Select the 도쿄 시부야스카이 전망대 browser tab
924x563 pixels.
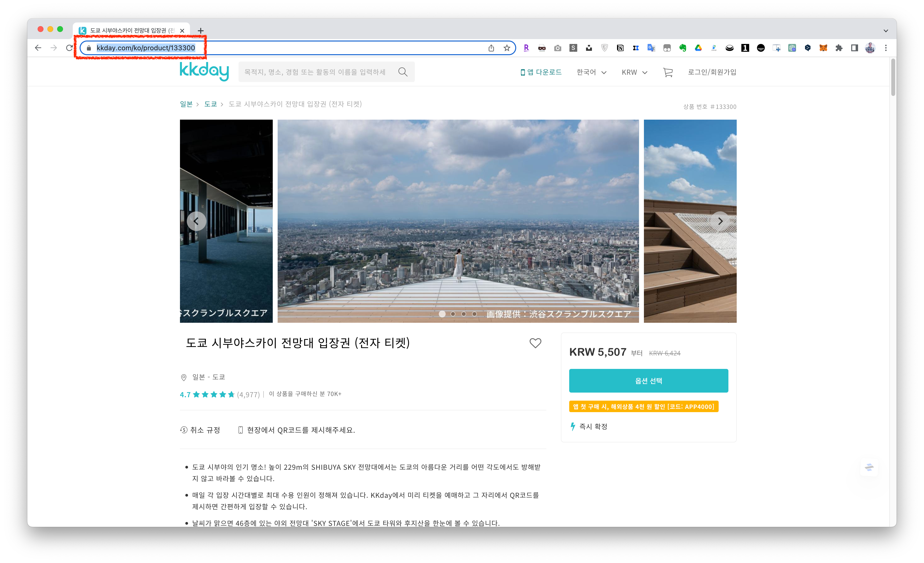tap(131, 30)
